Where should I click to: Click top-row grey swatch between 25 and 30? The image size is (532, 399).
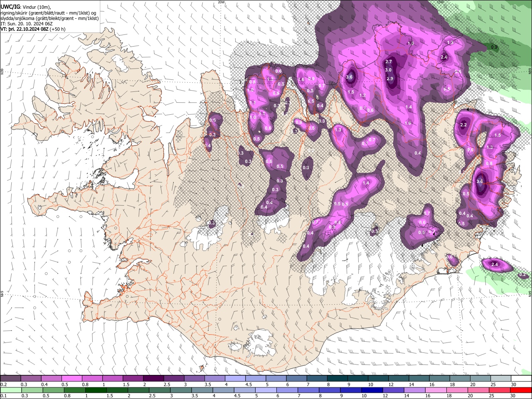[x=501, y=379]
